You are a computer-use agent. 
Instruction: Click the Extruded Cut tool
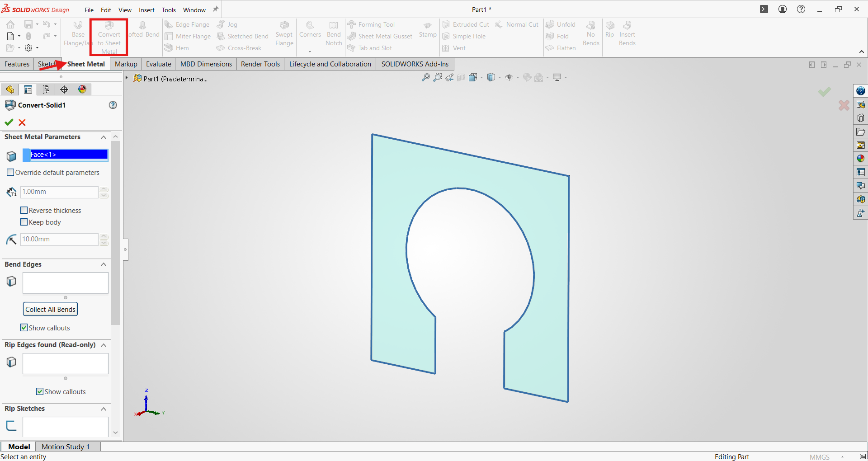[466, 24]
